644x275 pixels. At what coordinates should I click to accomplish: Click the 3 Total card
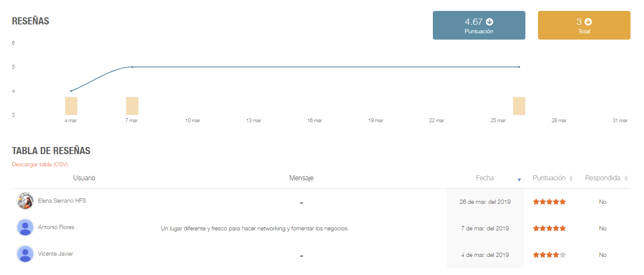[584, 25]
